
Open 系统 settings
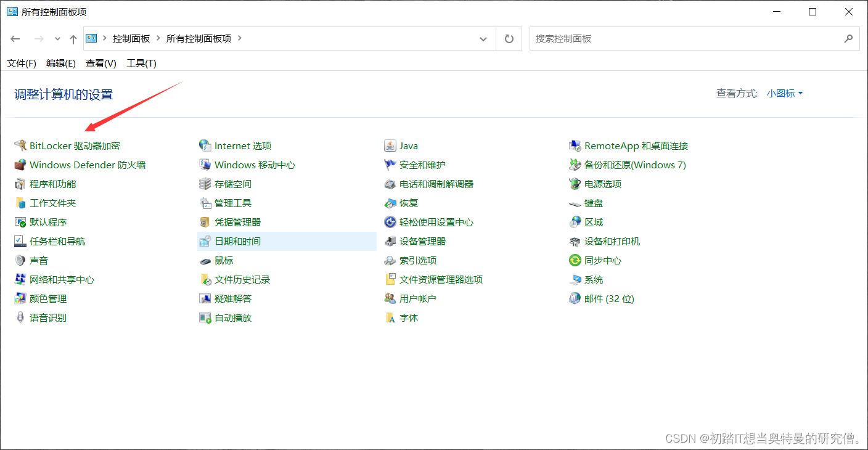594,280
